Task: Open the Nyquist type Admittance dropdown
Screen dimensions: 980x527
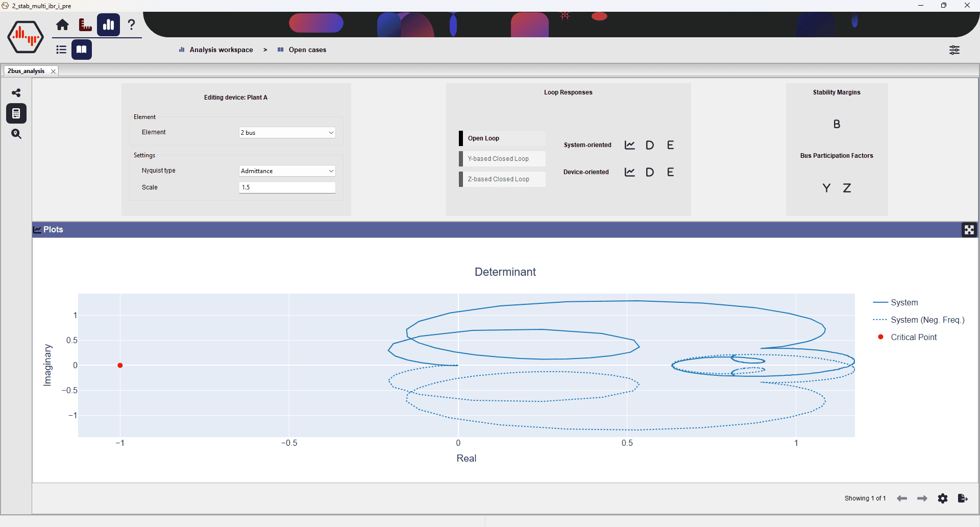Action: click(286, 171)
